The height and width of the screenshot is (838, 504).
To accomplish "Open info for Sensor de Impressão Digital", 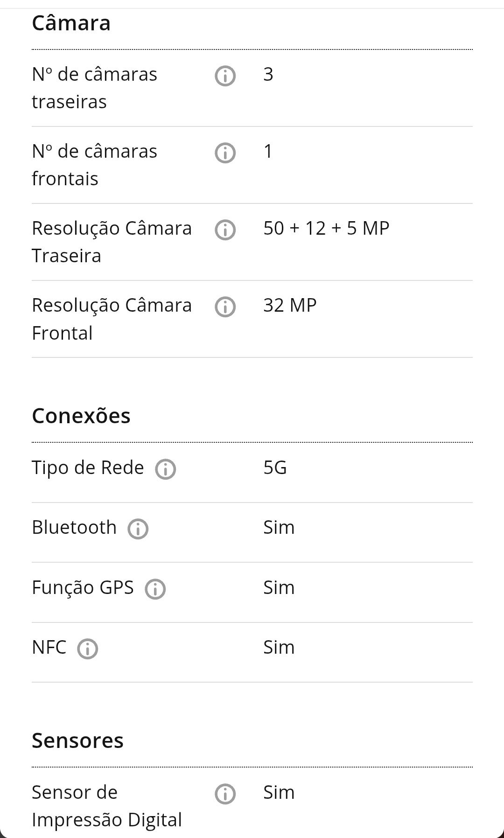I will point(225,794).
